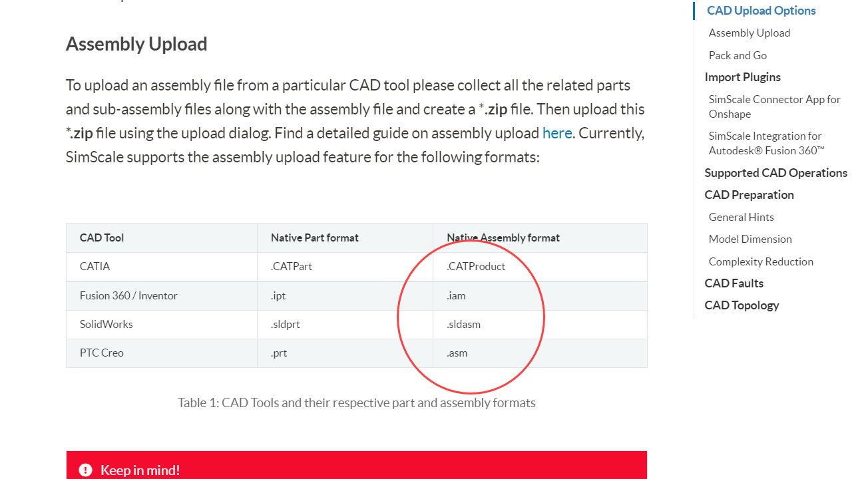Screen dimensions: 868x479
Task: Open SimScale Integration for Autodesk Fusion 360
Action: point(766,143)
